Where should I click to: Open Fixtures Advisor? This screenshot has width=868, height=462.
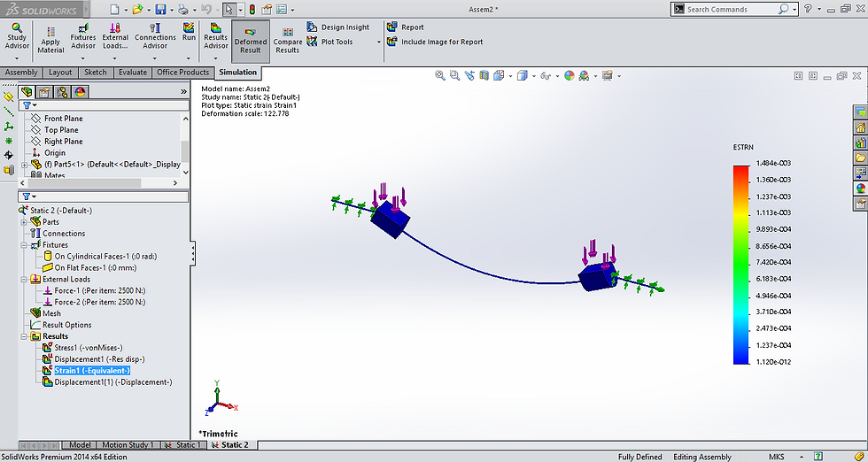[x=83, y=36]
